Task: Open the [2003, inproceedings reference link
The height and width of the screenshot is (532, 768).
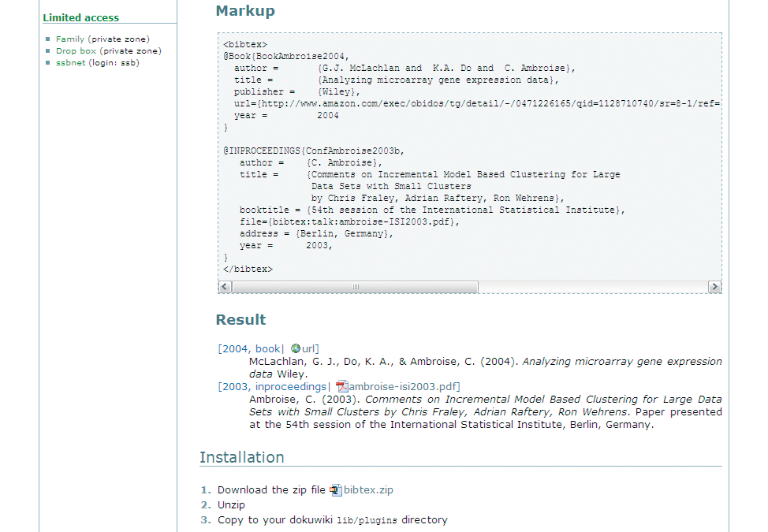Action: coord(272,387)
